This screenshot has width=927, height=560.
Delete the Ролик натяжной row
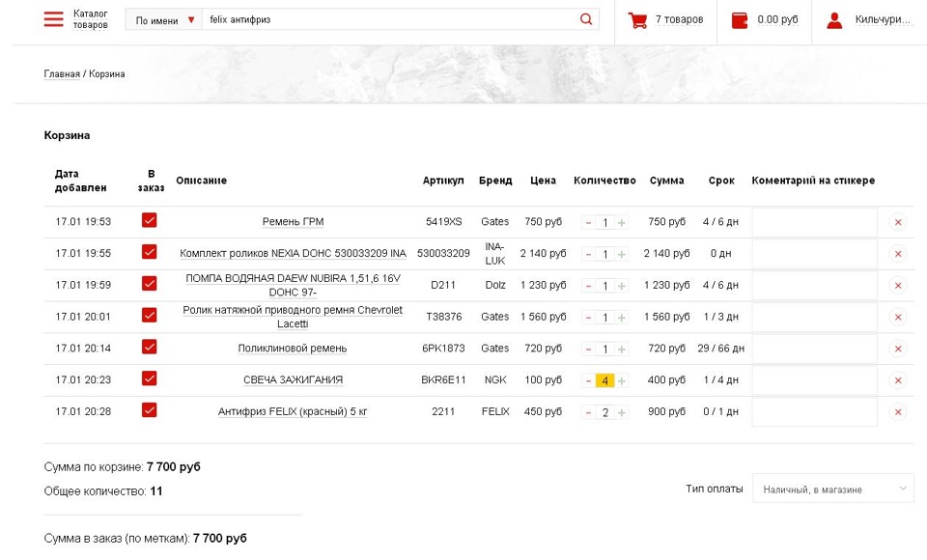pos(897,317)
